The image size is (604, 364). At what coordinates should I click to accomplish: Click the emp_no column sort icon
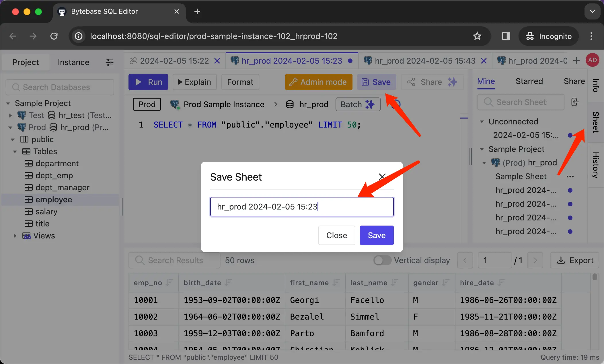(x=169, y=283)
